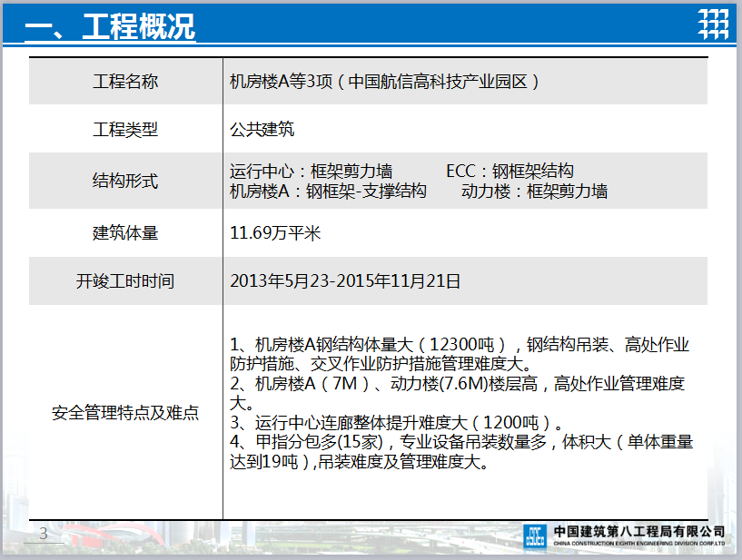Click the slide page number 3
This screenshot has height=560, width=742.
pos(44,534)
